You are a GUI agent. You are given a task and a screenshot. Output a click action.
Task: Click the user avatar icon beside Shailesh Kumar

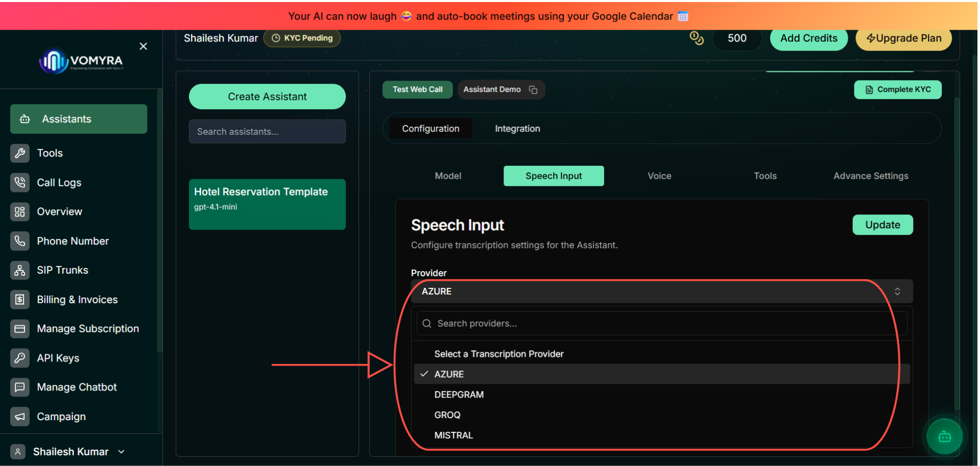(18, 452)
